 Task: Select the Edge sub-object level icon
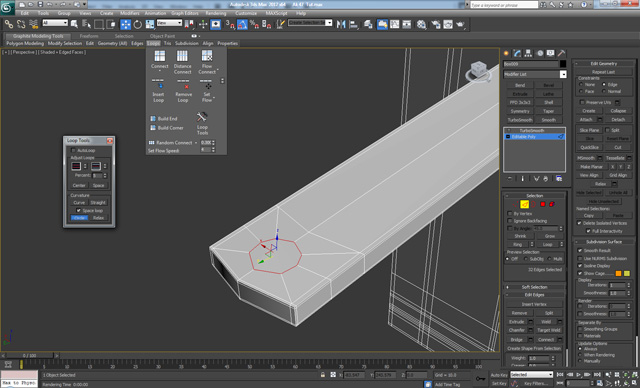point(524,204)
